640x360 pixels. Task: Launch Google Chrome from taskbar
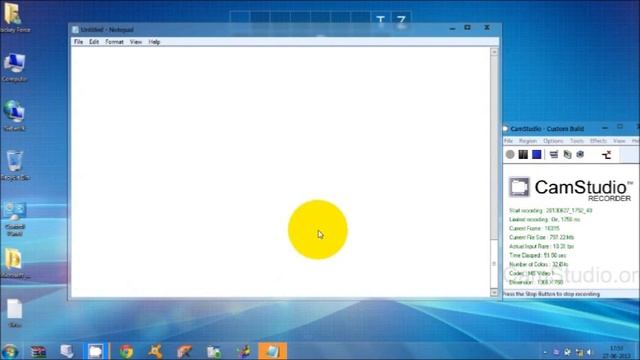[x=127, y=351]
